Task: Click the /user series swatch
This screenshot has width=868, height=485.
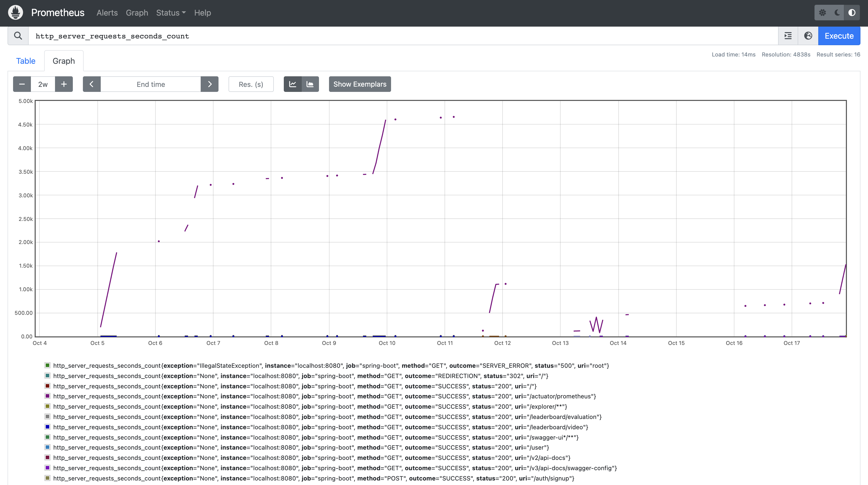Action: [x=47, y=447]
